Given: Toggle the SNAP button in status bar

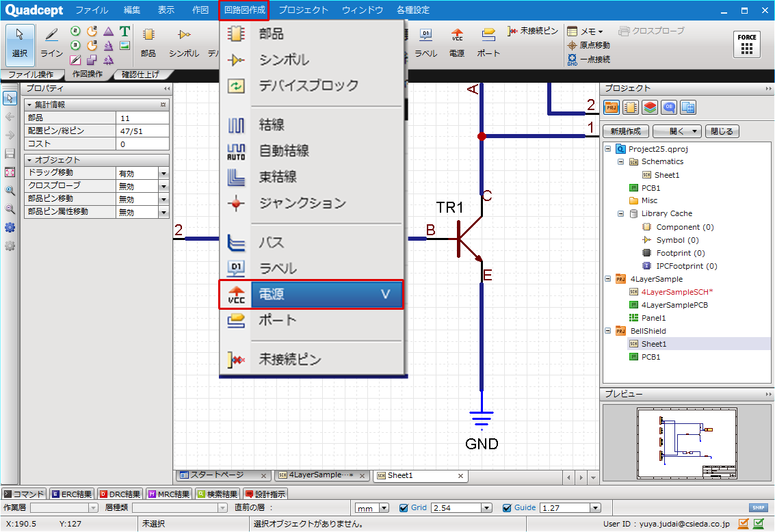Looking at the screenshot, I should pyautogui.click(x=757, y=508).
